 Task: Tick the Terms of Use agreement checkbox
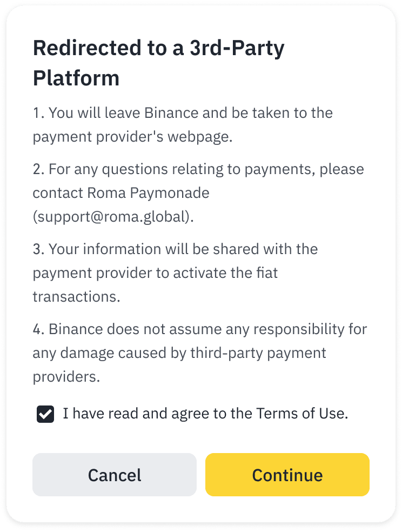(x=45, y=415)
